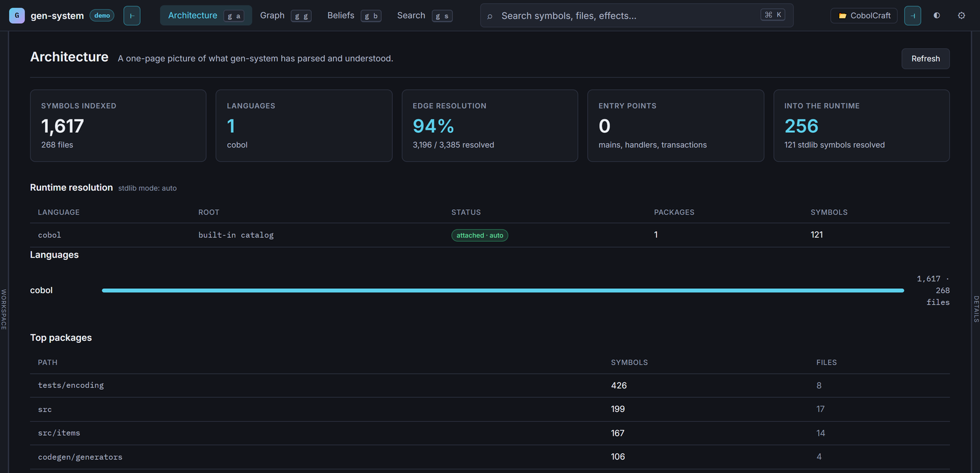Screen dimensions: 980x473
Task: Switch to the Beliefs tab
Action: point(354,15)
